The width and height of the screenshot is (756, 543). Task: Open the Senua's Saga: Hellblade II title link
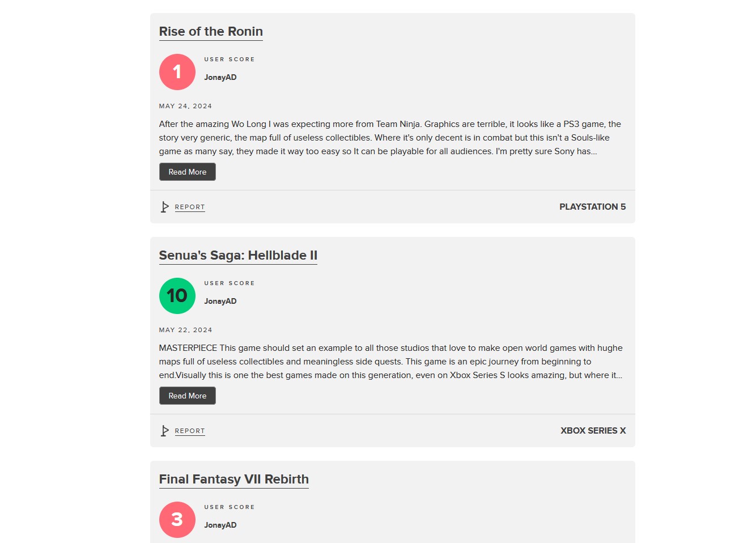click(x=238, y=256)
